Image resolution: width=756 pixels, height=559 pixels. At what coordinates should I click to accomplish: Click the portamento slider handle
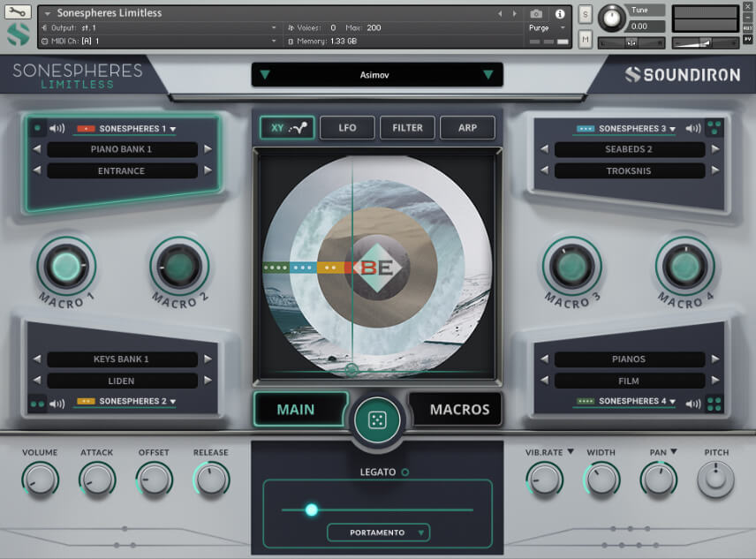click(x=312, y=510)
